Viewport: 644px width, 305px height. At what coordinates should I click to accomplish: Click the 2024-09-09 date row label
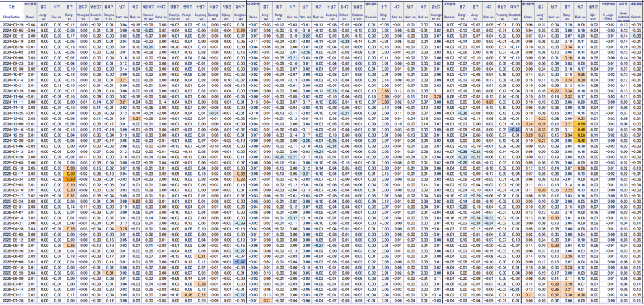click(x=11, y=58)
